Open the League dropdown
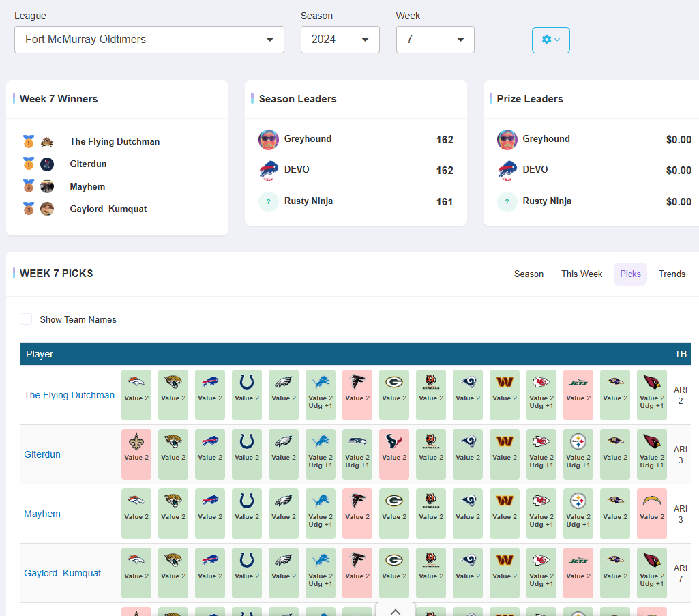The image size is (699, 616). 149,40
